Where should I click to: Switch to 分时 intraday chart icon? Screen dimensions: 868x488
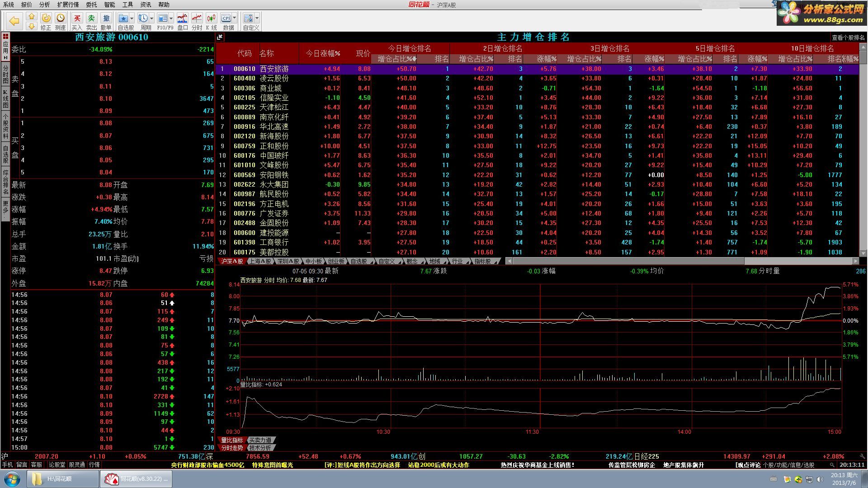(197, 18)
